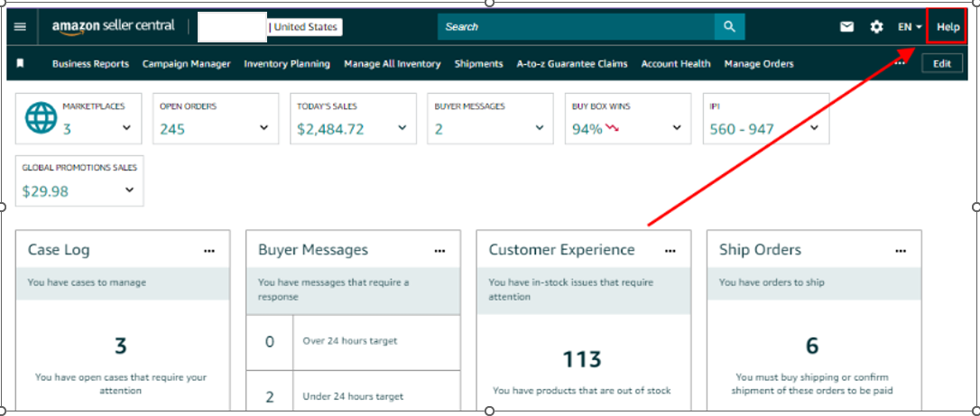Click the Buyer Messages card title
The width and height of the screenshot is (980, 416).
[313, 250]
